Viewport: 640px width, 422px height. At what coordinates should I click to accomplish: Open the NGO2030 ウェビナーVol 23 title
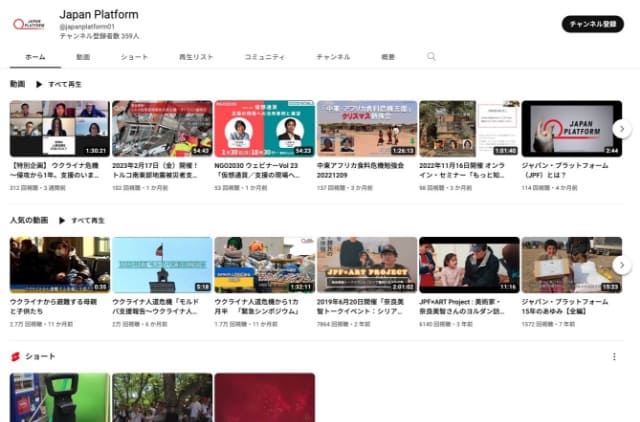pyautogui.click(x=258, y=170)
